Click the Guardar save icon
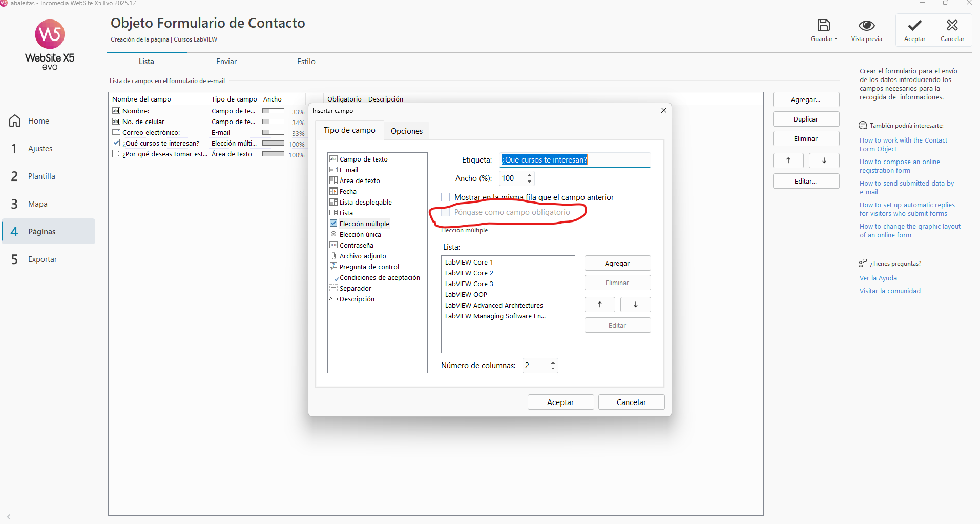The width and height of the screenshot is (980, 524). click(823, 25)
